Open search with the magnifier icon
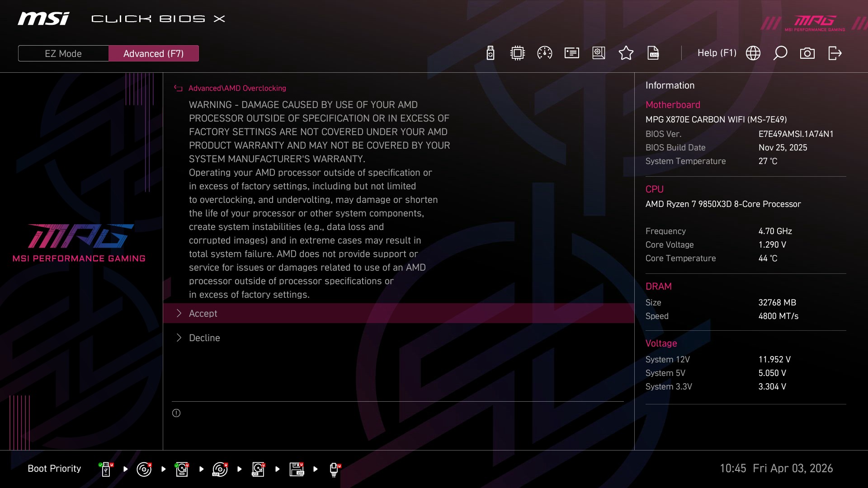This screenshot has height=488, width=868. click(x=780, y=53)
